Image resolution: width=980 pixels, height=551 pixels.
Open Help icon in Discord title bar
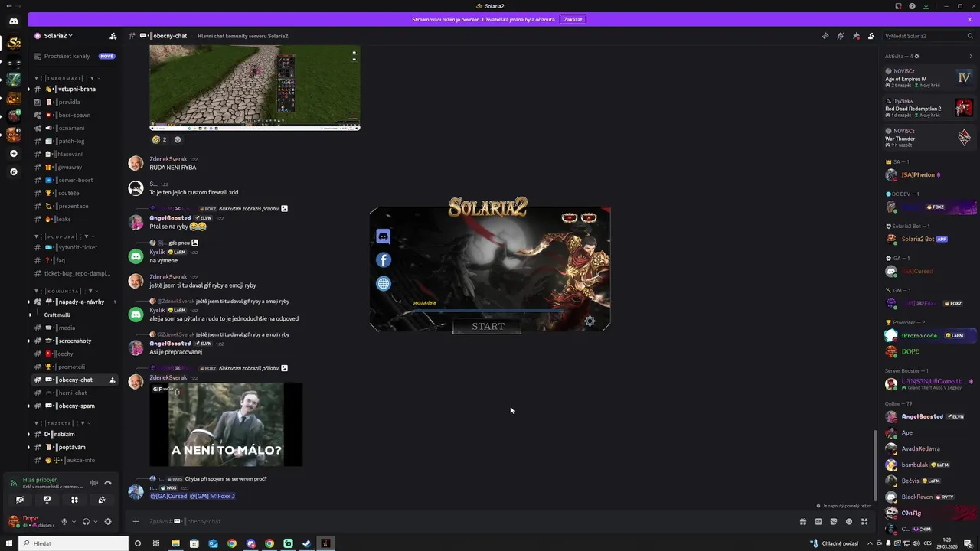pos(912,6)
